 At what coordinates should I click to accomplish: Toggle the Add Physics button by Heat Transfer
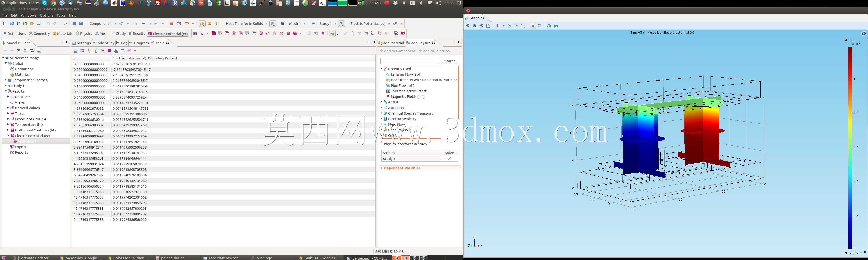point(273,24)
